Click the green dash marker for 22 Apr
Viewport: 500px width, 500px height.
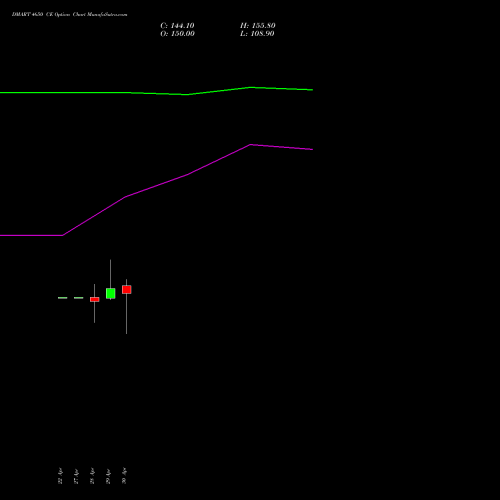pos(63,298)
